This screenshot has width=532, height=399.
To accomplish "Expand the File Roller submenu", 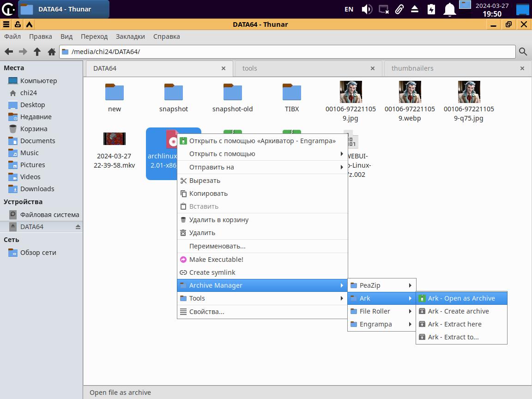I will [x=381, y=311].
